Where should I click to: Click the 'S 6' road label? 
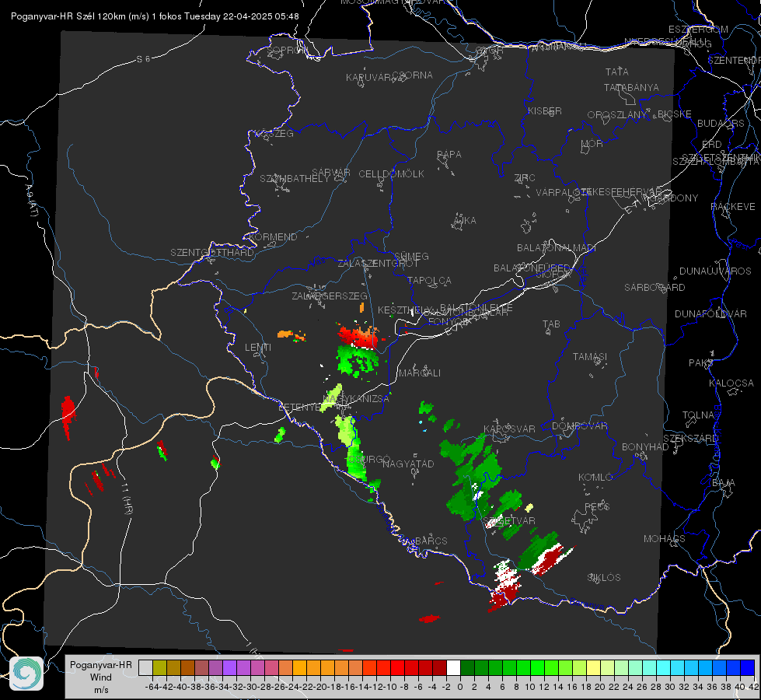click(143, 59)
